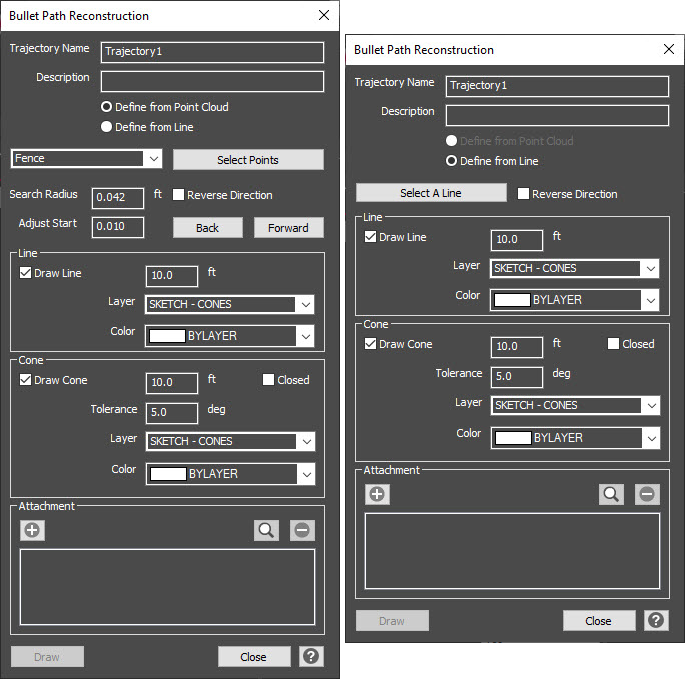Remove attachment using minus icon, left dialog
Image resolution: width=685 pixels, height=679 pixels.
click(302, 530)
